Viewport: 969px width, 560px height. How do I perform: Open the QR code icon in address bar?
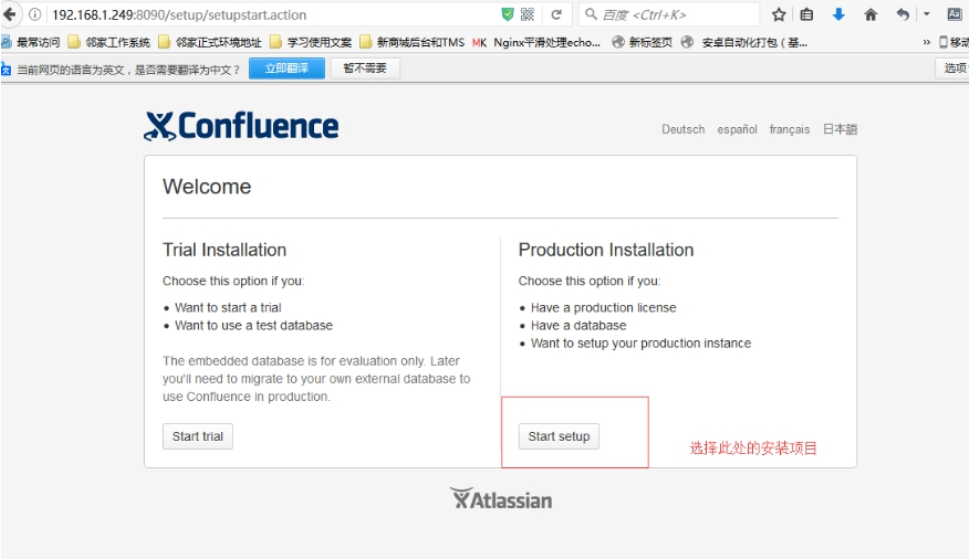527,14
